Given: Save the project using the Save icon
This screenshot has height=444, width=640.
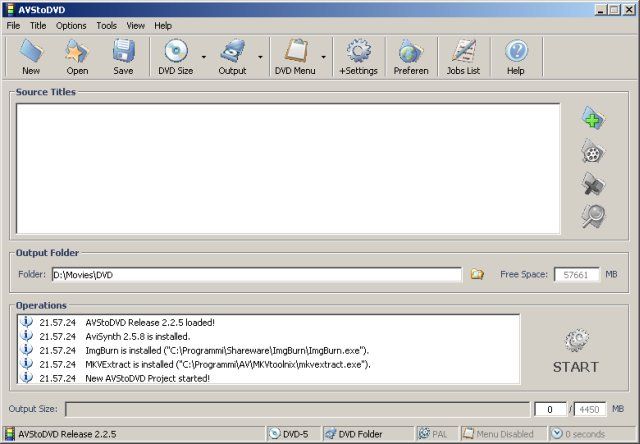Looking at the screenshot, I should tap(123, 51).
